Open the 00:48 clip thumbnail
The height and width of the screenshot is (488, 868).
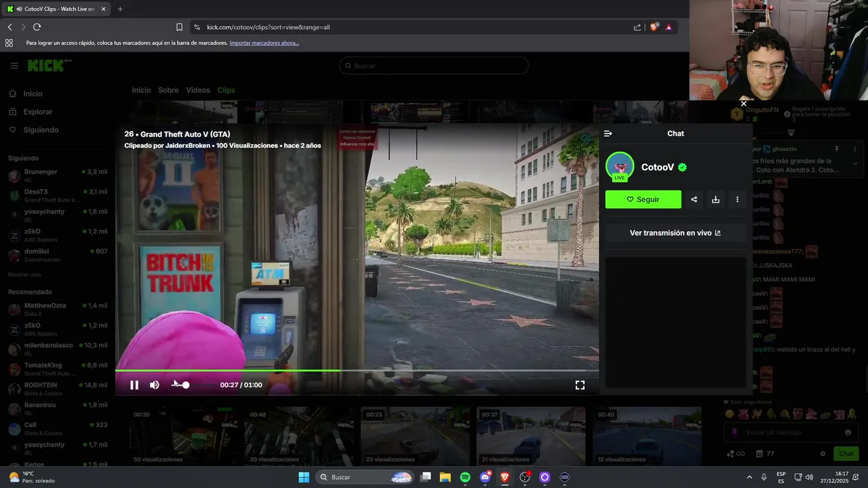299,436
